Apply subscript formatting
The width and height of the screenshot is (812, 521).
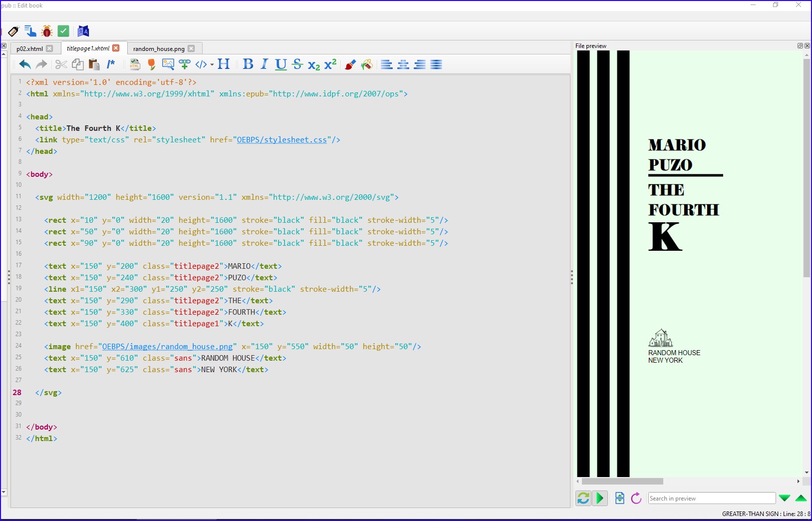point(314,65)
